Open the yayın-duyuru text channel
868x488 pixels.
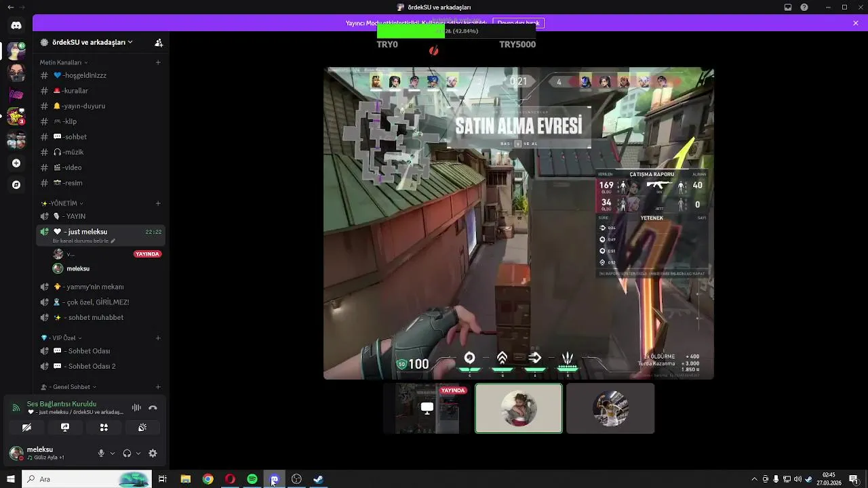tap(100, 106)
